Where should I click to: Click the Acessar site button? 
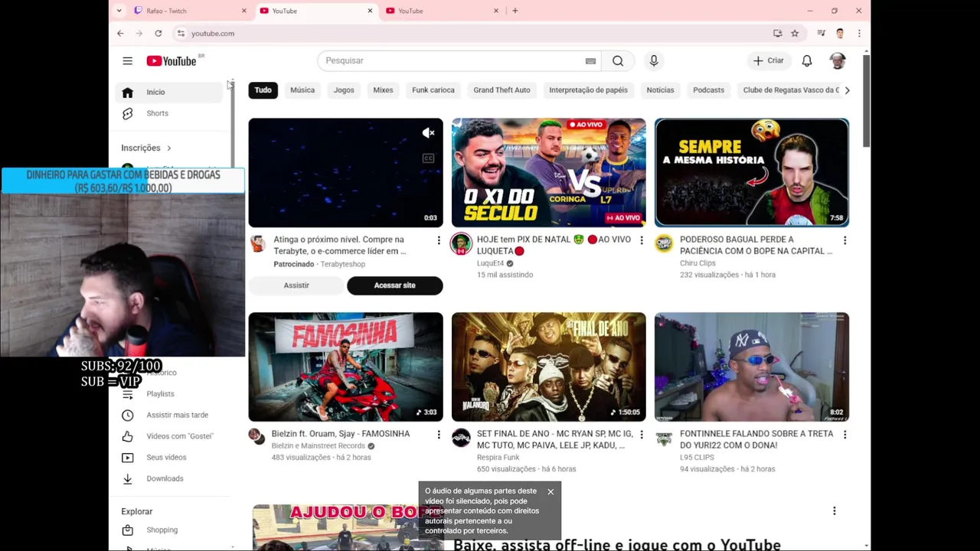coord(395,285)
